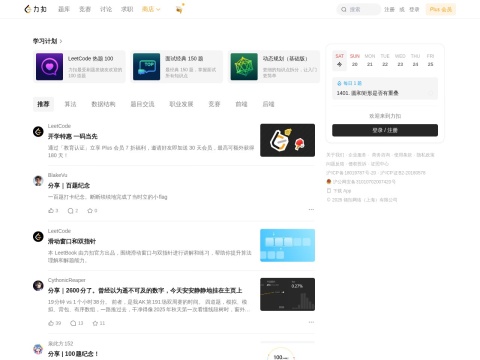
Task: Open daily problem 1401. 圆和矩形是否有重叠
Action: [x=368, y=93]
